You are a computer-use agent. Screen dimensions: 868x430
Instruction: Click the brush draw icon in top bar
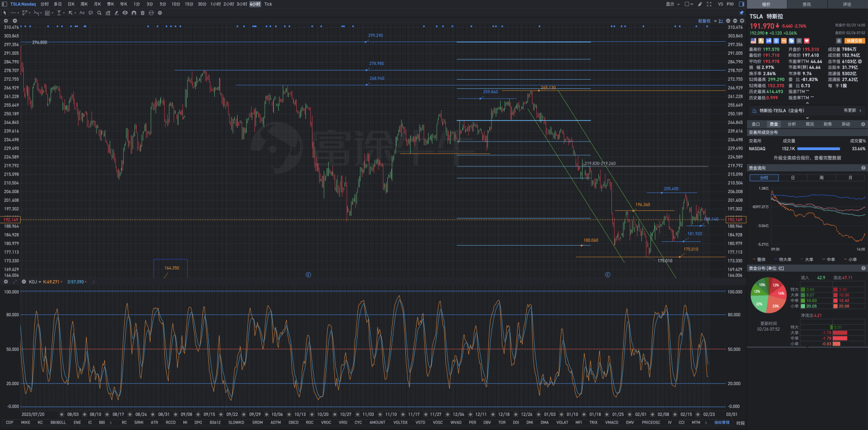point(700,4)
